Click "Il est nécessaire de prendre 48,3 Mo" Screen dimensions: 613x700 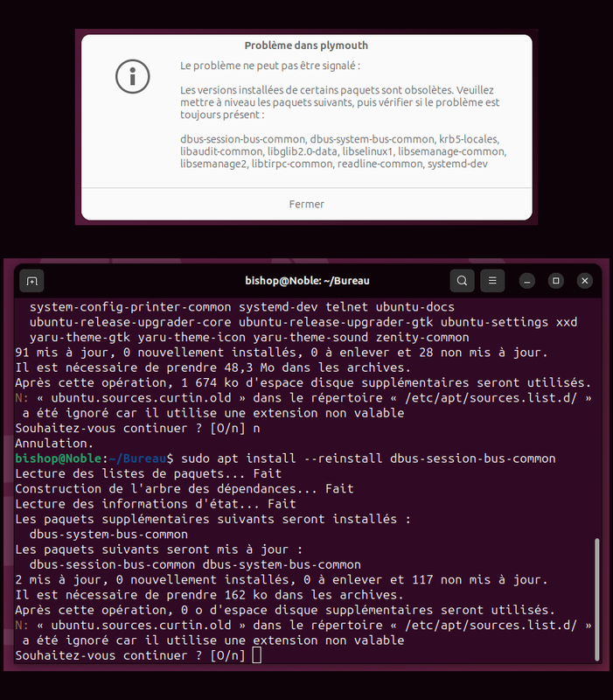click(x=212, y=367)
